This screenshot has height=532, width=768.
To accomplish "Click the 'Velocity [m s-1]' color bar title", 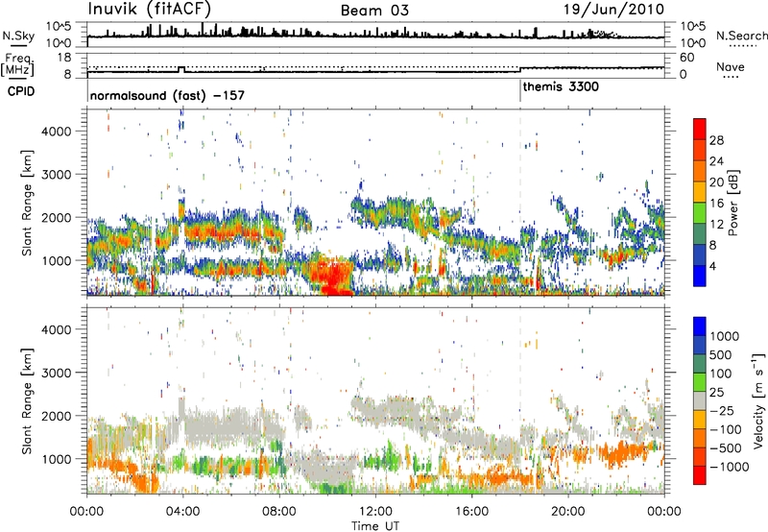I will [x=758, y=400].
